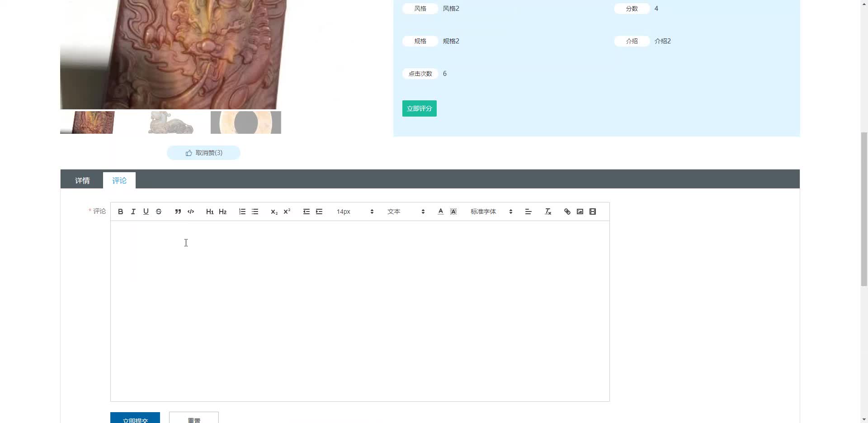Insert a hyperlink

(567, 211)
